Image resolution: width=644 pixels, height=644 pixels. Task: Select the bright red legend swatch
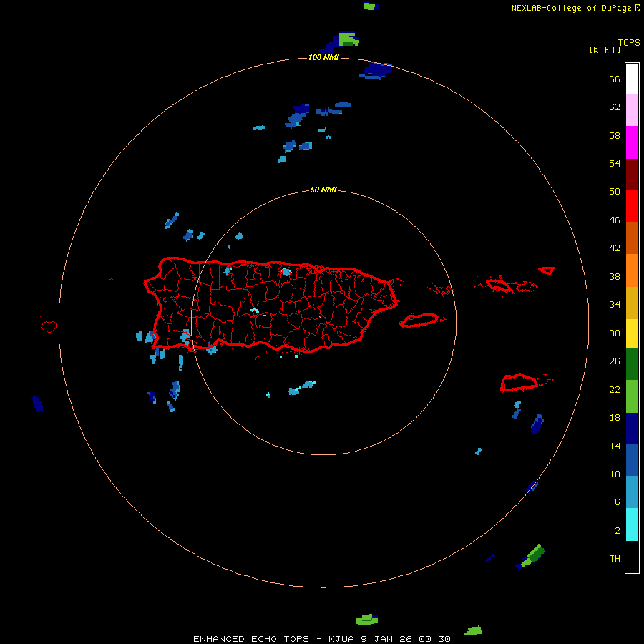[x=632, y=206]
